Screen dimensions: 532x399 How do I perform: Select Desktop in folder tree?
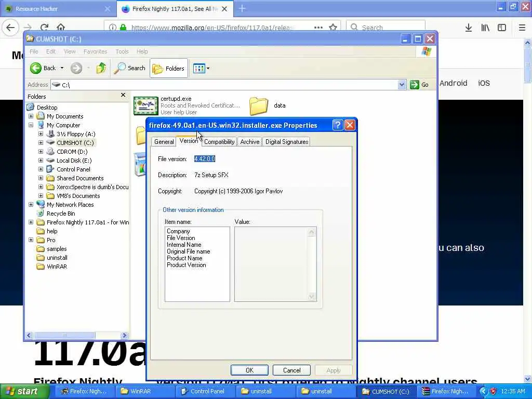click(47, 108)
